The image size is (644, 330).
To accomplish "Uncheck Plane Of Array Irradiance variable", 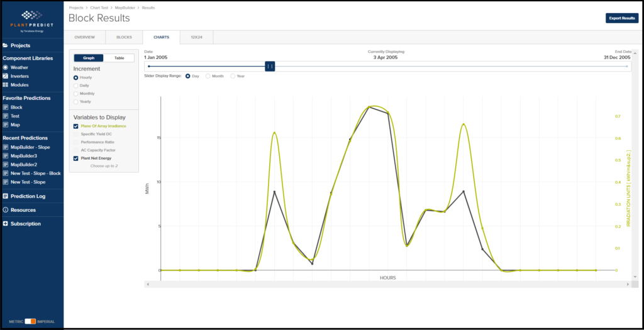I will point(76,126).
